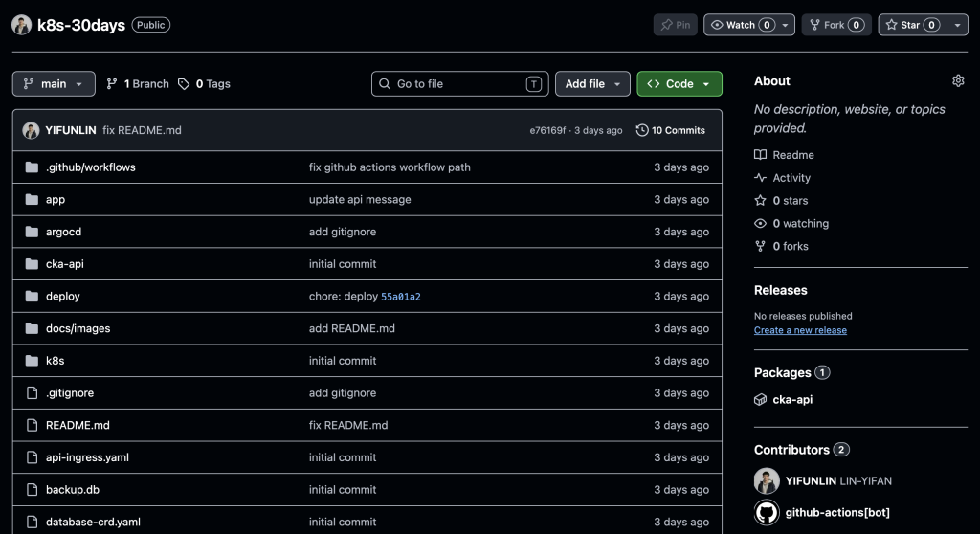980x534 pixels.
Task: Open the README.md file
Action: pos(78,425)
